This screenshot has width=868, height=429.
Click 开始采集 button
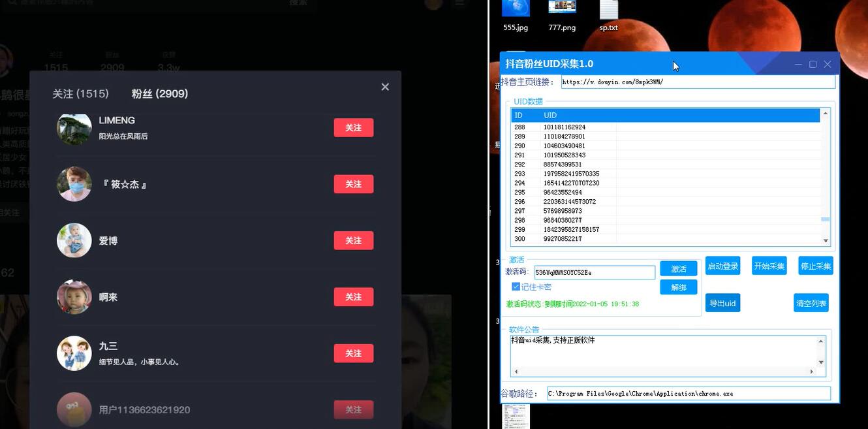pyautogui.click(x=769, y=266)
